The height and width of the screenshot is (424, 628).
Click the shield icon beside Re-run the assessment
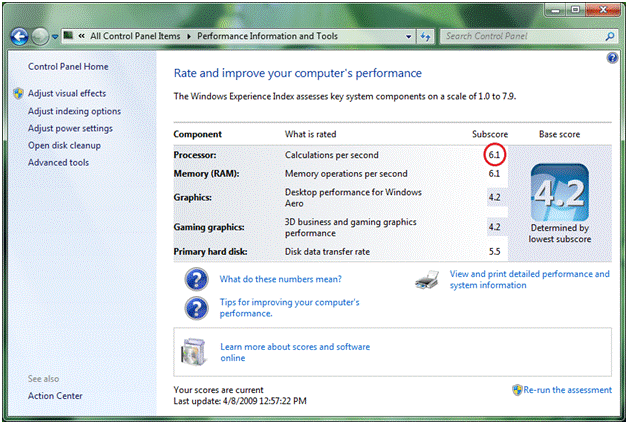tap(517, 390)
